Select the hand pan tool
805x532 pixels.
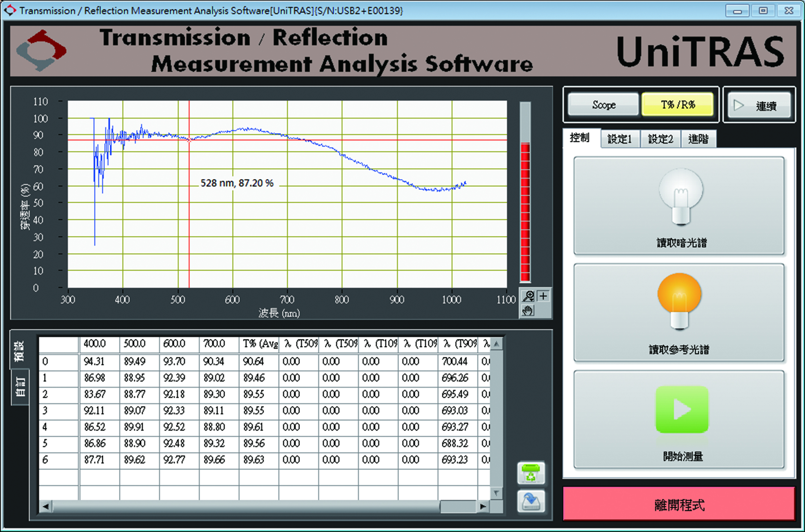(528, 310)
